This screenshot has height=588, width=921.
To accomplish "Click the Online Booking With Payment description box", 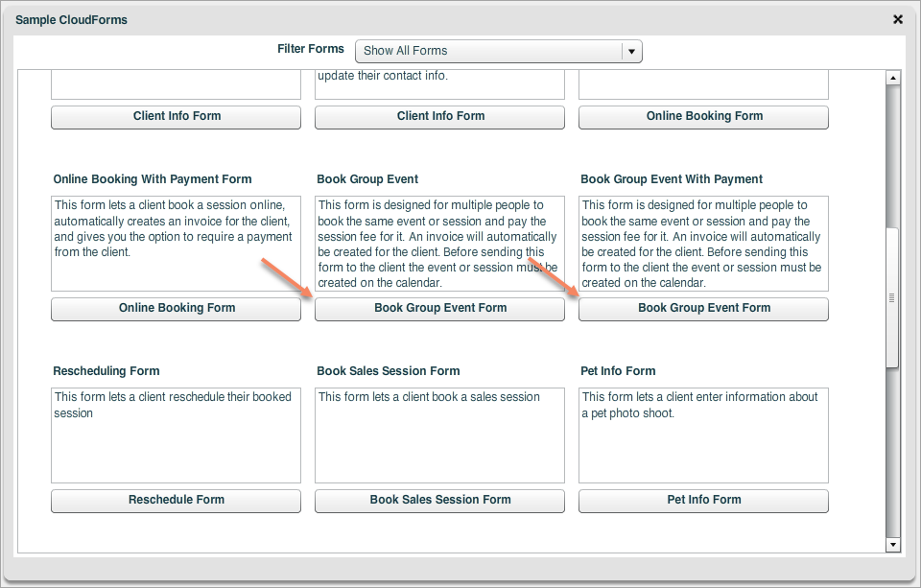I will point(176,244).
